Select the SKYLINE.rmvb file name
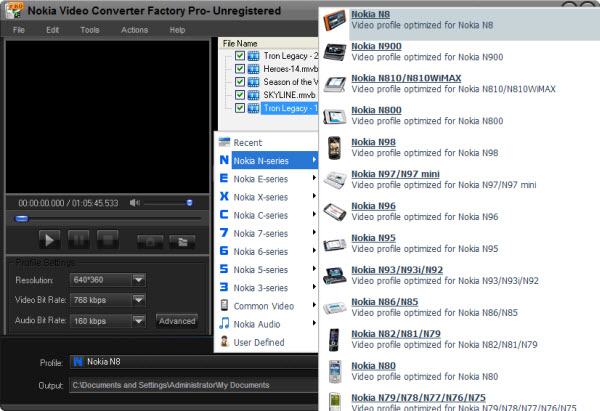The width and height of the screenshot is (600, 411). 289,95
